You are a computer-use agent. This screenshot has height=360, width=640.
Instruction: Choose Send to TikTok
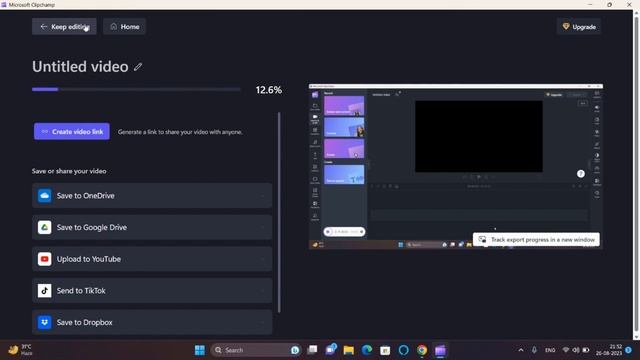pyautogui.click(x=152, y=291)
